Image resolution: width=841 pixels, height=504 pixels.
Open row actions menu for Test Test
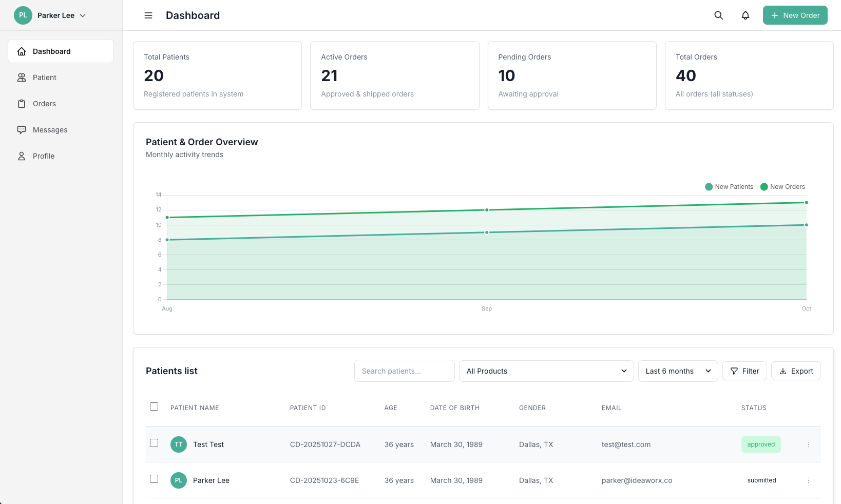pos(808,444)
